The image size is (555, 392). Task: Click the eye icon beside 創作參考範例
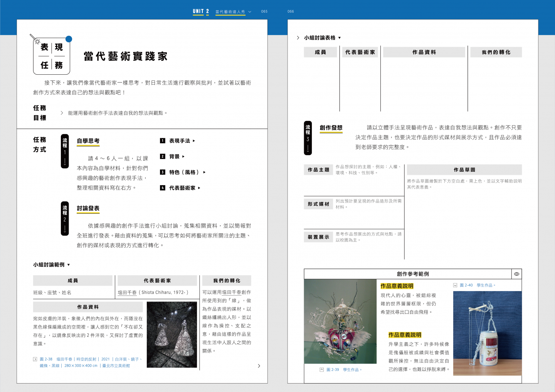pyautogui.click(x=516, y=274)
